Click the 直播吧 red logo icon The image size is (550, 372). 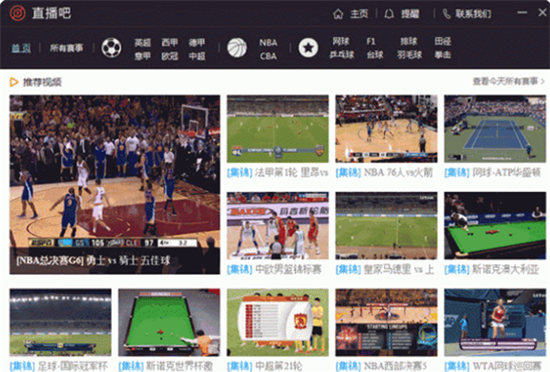[x=17, y=13]
